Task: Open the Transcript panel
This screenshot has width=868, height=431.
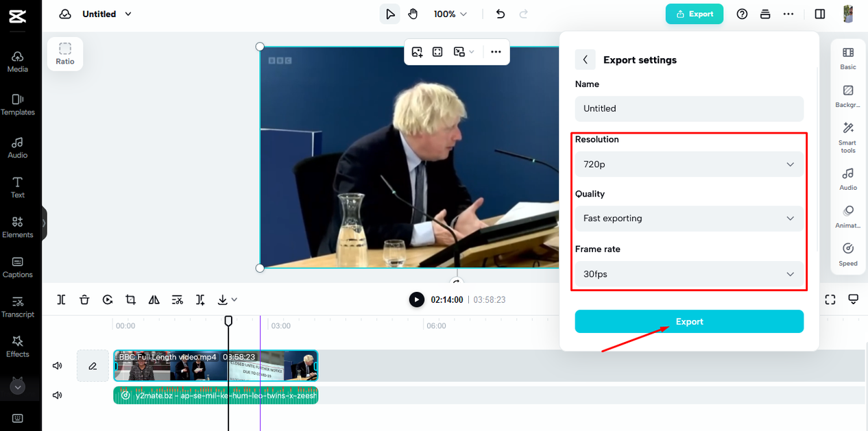Action: tap(18, 306)
